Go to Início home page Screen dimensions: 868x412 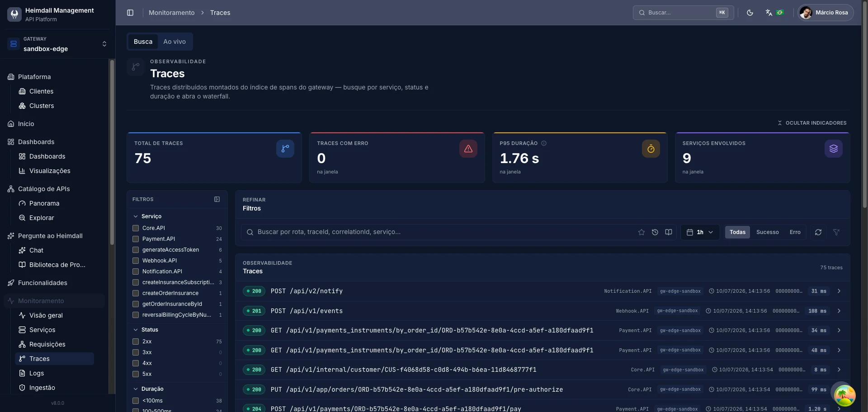click(x=26, y=124)
